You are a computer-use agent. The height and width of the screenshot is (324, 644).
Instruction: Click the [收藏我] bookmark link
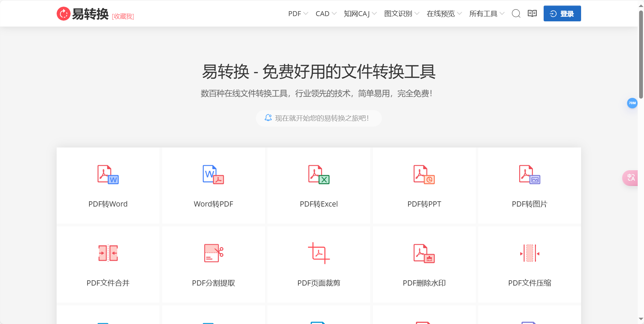point(123,16)
